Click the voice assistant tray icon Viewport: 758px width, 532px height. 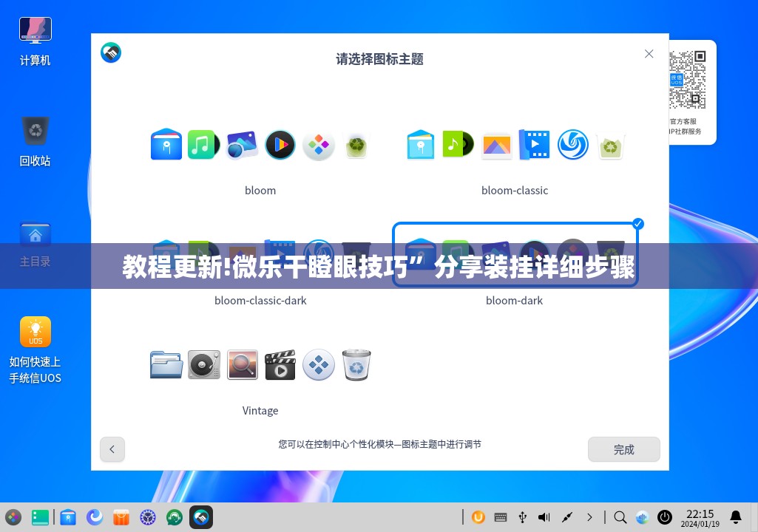coord(642,517)
